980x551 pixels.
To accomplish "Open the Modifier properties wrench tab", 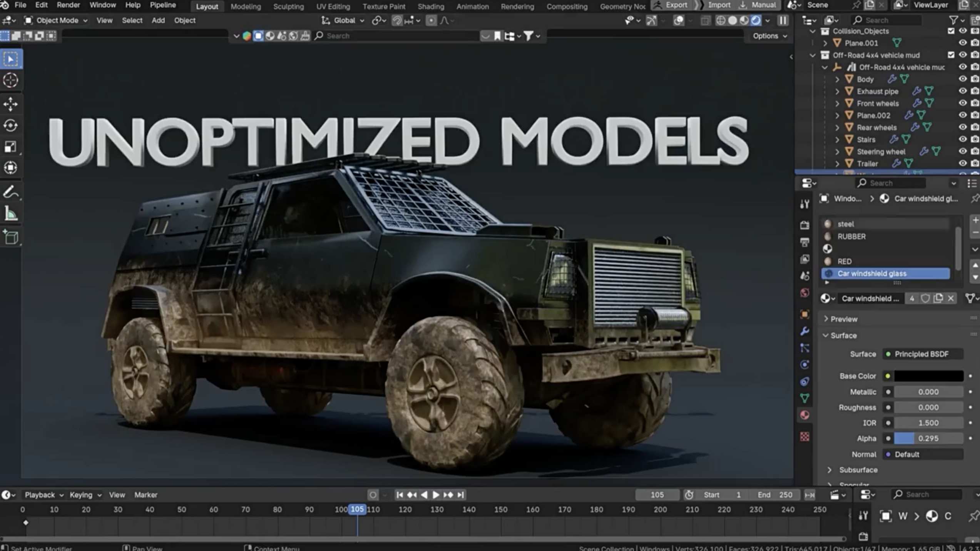I will point(804,331).
